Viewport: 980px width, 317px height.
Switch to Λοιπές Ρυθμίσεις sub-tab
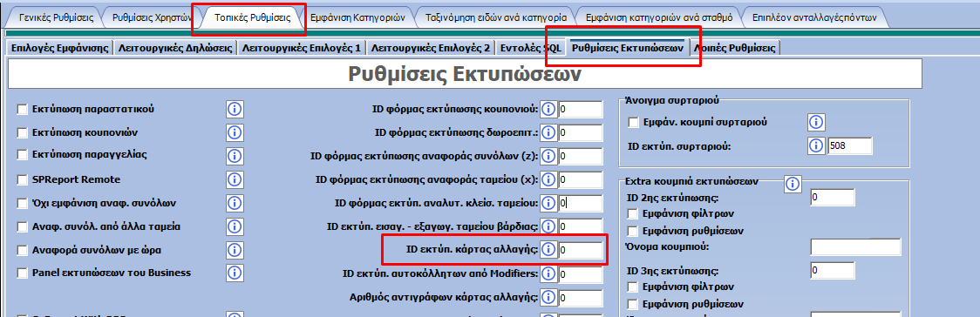click(x=735, y=47)
